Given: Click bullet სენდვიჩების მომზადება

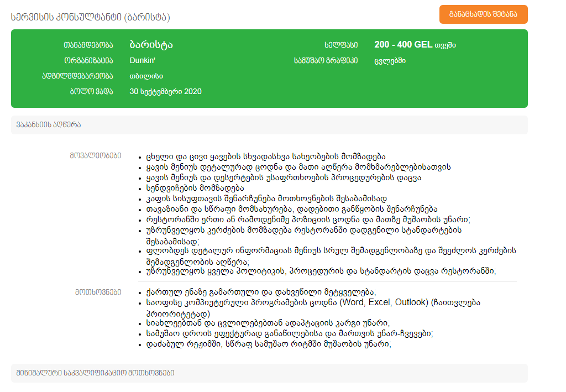Looking at the screenshot, I should (195, 188).
